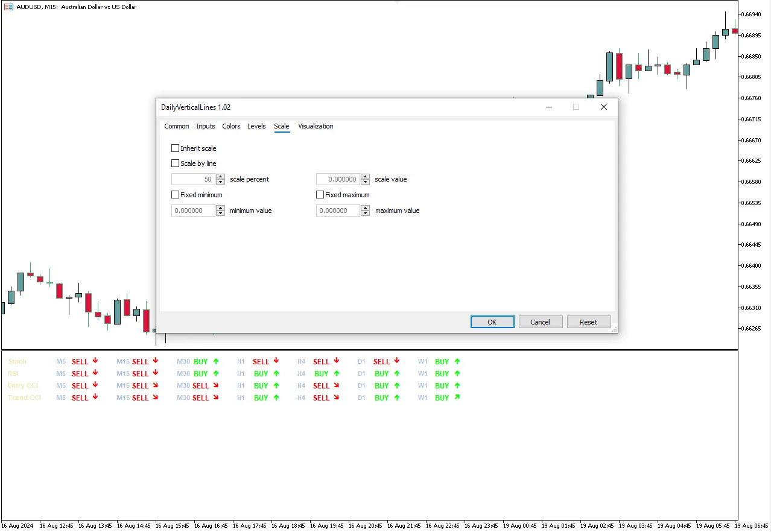This screenshot has height=532, width=771.
Task: Check the Fixed minimum option
Action: (176, 195)
